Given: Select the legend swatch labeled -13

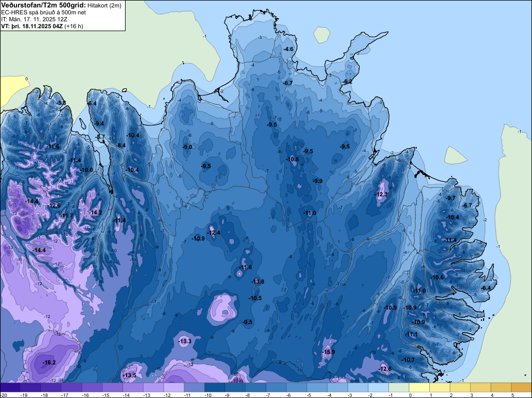Looking at the screenshot, I should click(x=153, y=387).
